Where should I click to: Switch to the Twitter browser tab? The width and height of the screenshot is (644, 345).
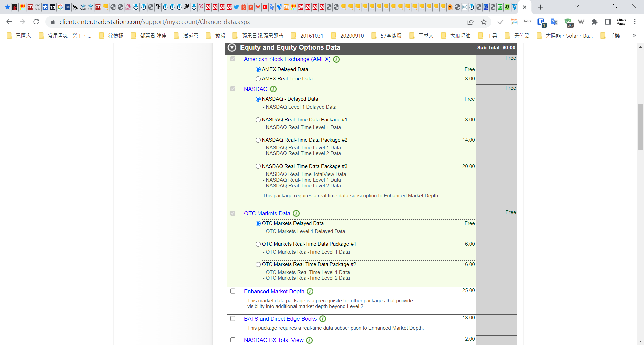(x=236, y=7)
